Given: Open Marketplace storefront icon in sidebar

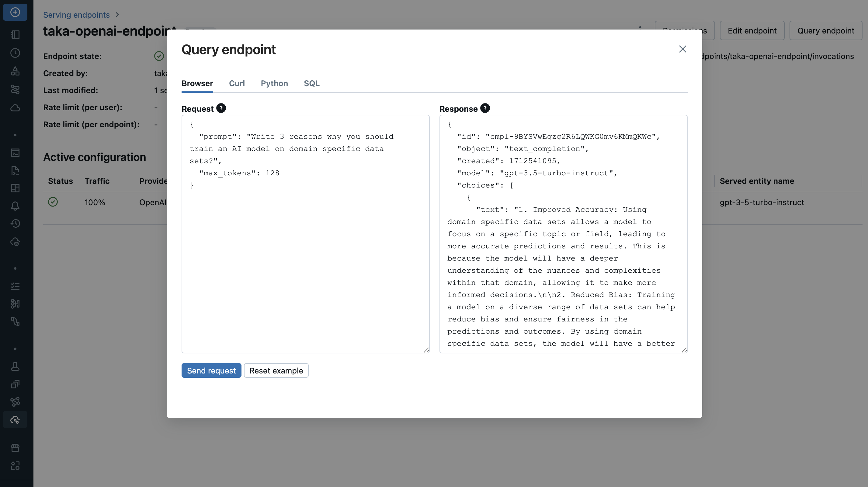Looking at the screenshot, I should [15, 447].
